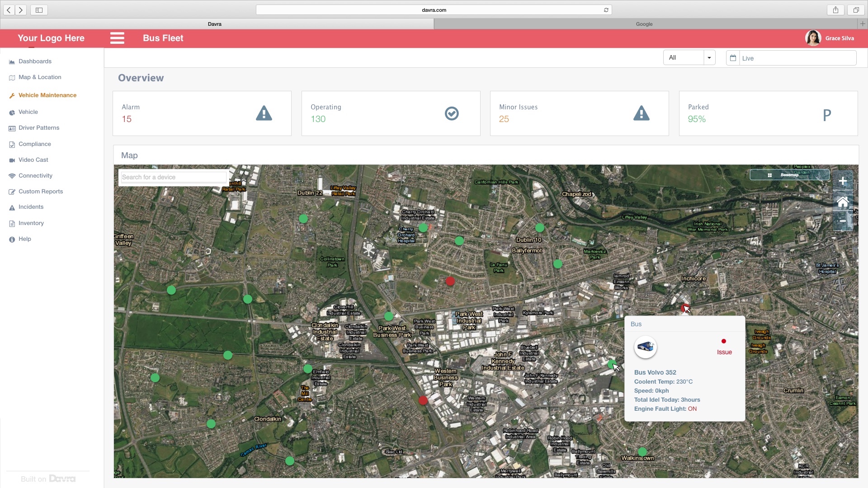The image size is (868, 488).
Task: Click the calendar icon beside Live
Action: coord(733,58)
